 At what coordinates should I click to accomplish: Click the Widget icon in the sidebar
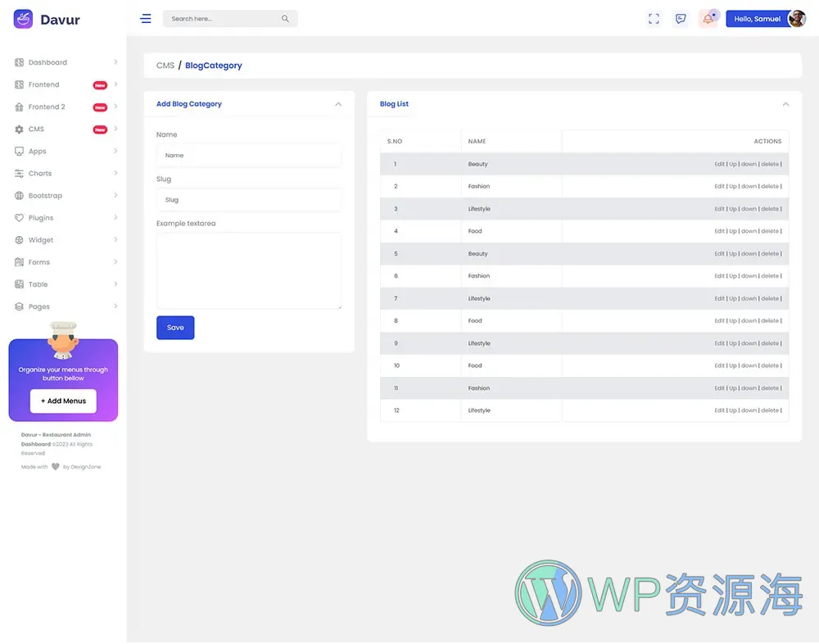[18, 239]
